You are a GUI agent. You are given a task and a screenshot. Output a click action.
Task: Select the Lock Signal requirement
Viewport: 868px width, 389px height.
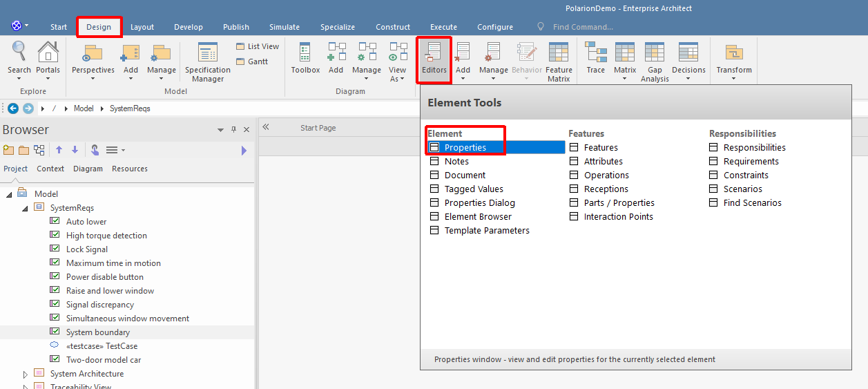click(x=87, y=249)
